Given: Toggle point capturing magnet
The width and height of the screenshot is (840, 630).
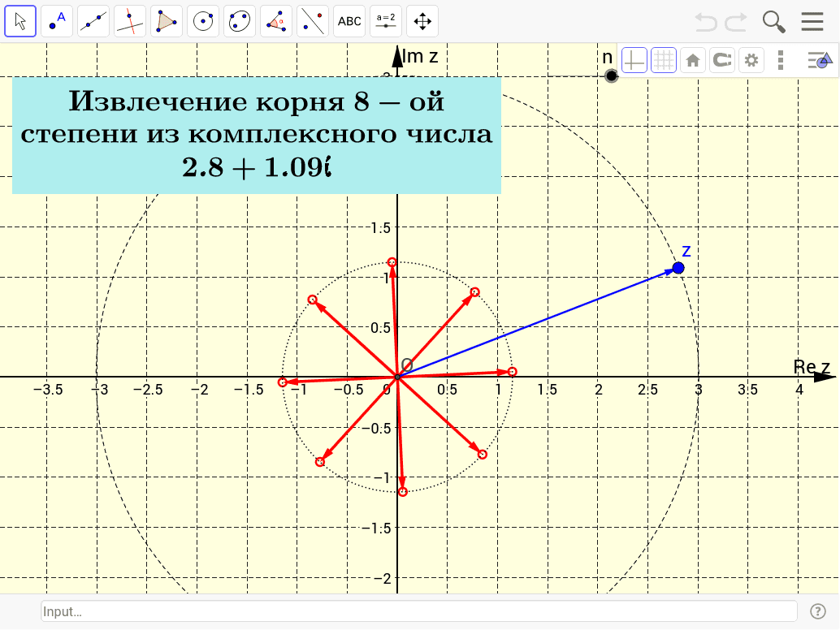Looking at the screenshot, I should (x=722, y=60).
